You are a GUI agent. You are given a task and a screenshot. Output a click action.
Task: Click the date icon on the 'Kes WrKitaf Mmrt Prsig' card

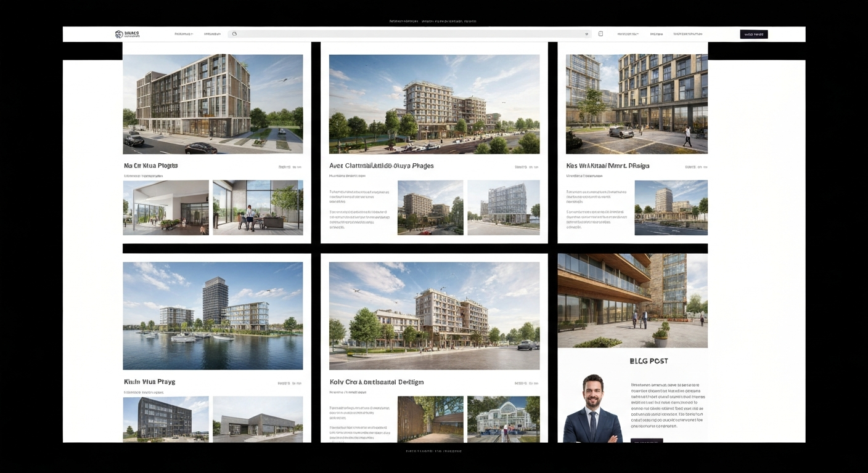(x=690, y=166)
